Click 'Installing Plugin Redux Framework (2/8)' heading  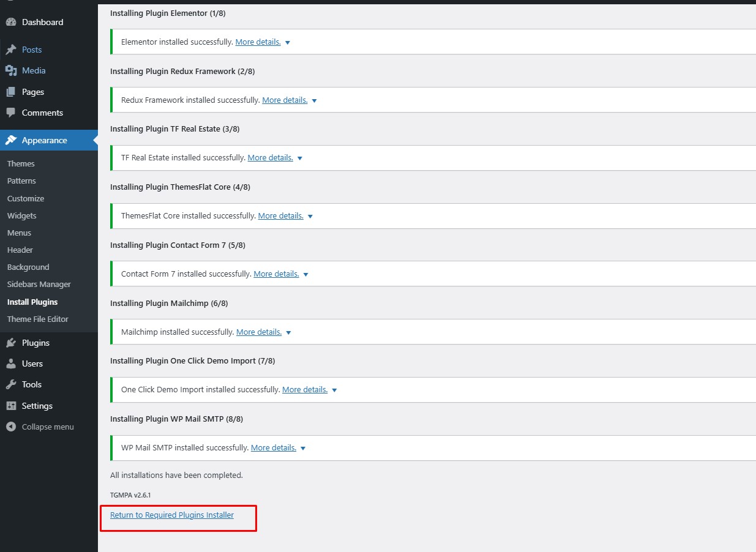tap(182, 71)
